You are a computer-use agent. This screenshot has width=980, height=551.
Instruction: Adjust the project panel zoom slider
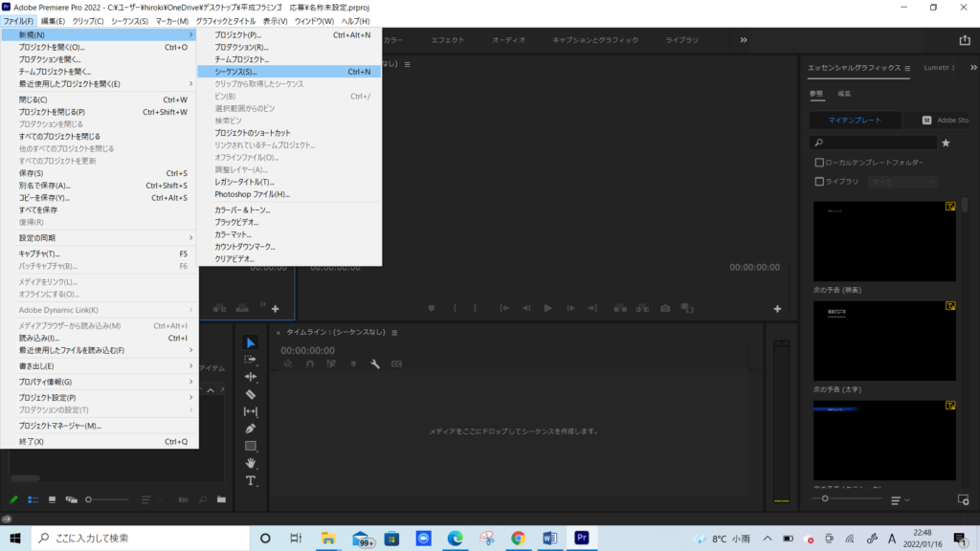(89, 499)
